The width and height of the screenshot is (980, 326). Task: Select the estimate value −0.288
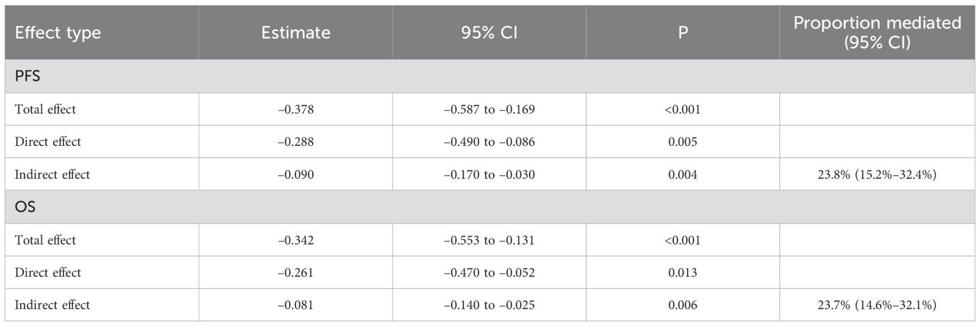pyautogui.click(x=296, y=142)
